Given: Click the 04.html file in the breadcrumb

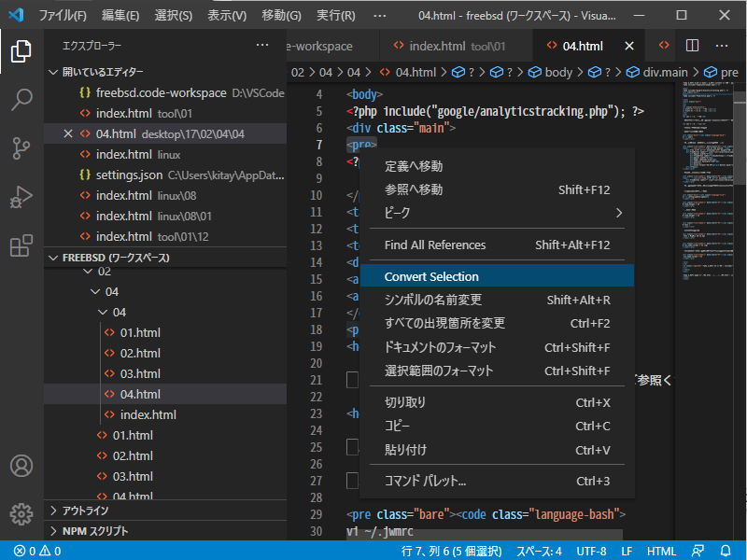Looking at the screenshot, I should [408, 73].
